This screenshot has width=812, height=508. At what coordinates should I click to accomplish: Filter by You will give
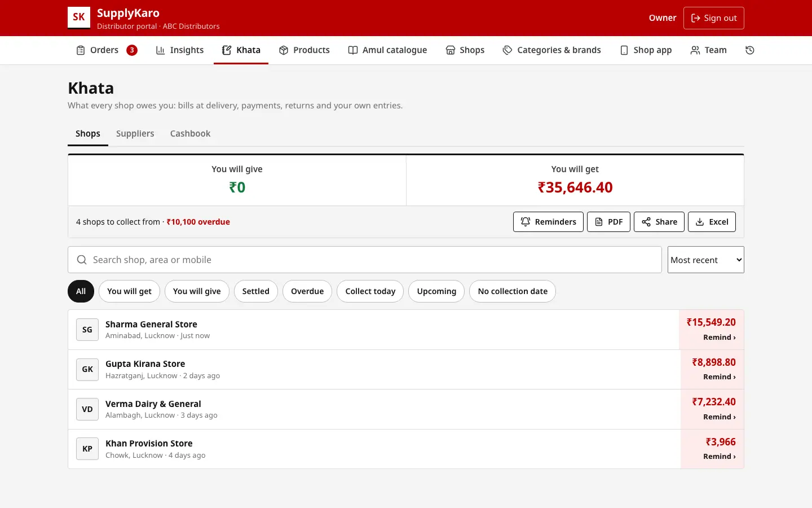(197, 291)
